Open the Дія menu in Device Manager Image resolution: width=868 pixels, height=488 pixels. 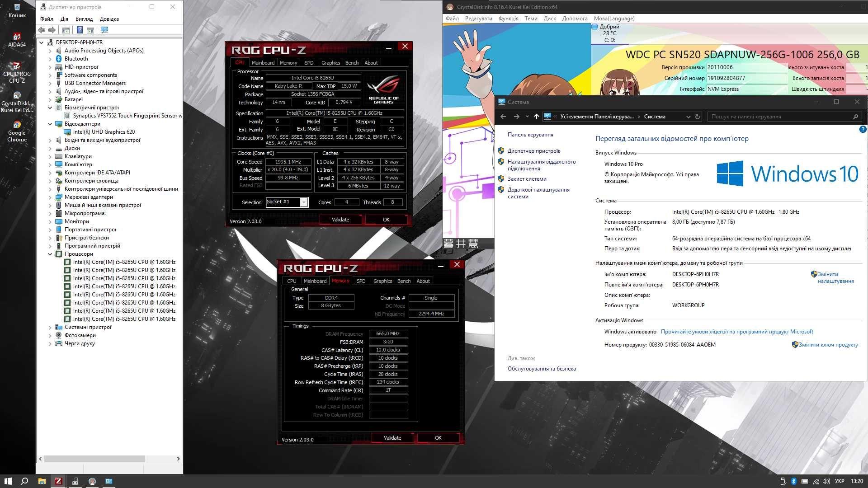point(64,19)
